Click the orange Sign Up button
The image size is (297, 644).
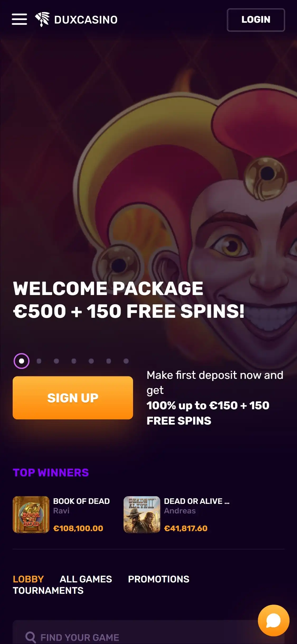pyautogui.click(x=73, y=398)
